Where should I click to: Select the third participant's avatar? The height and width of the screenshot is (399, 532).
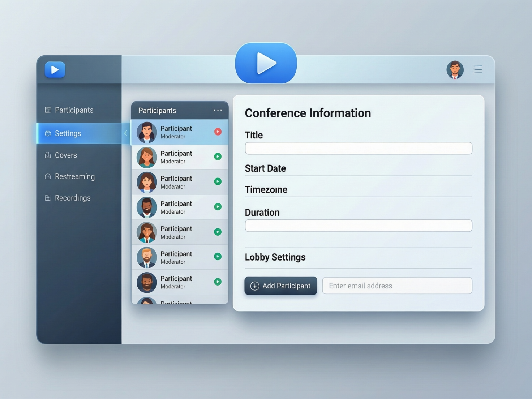point(147,182)
